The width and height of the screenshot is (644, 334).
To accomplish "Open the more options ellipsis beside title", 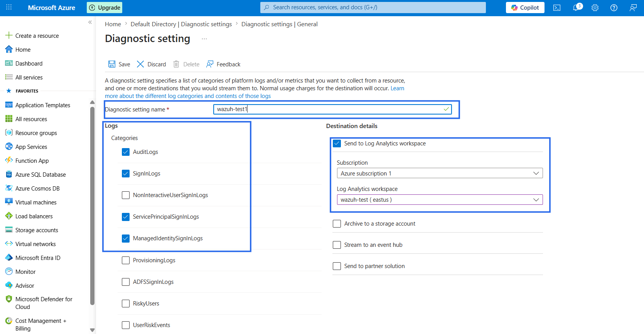I will pos(204,39).
